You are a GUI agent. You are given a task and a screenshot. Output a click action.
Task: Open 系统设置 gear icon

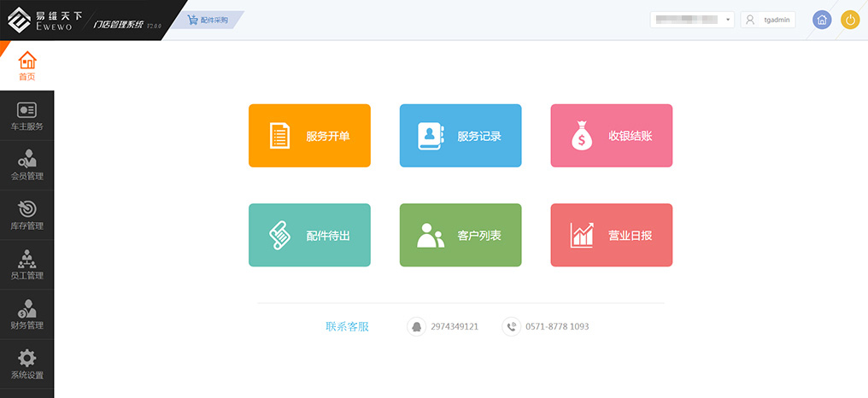pos(26,358)
